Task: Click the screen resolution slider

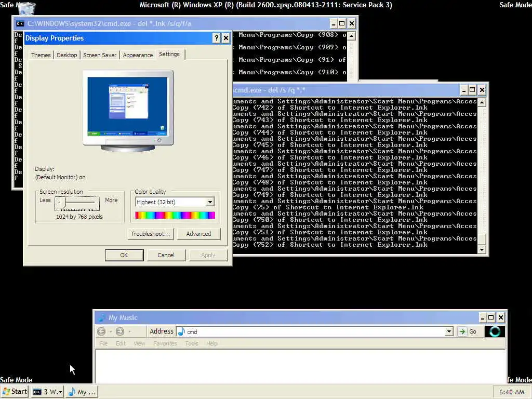Action: 77,203
